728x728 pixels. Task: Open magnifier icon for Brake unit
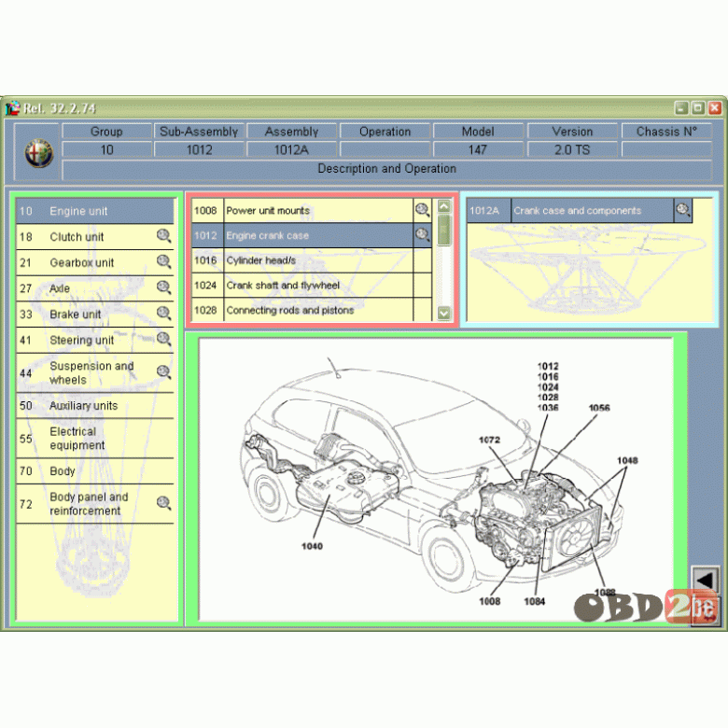163,314
